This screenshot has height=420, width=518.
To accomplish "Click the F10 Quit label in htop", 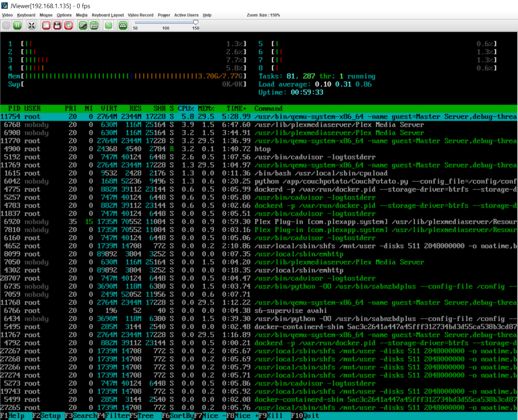I will [x=305, y=416].
